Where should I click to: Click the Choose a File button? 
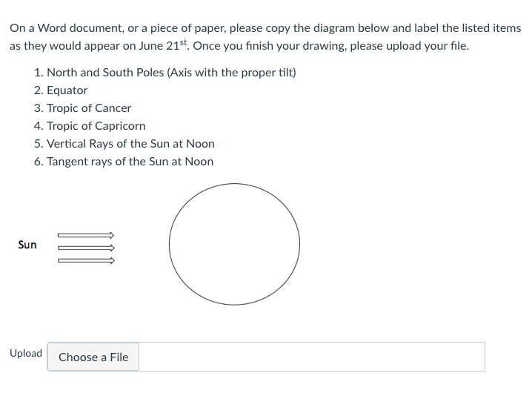tap(93, 357)
